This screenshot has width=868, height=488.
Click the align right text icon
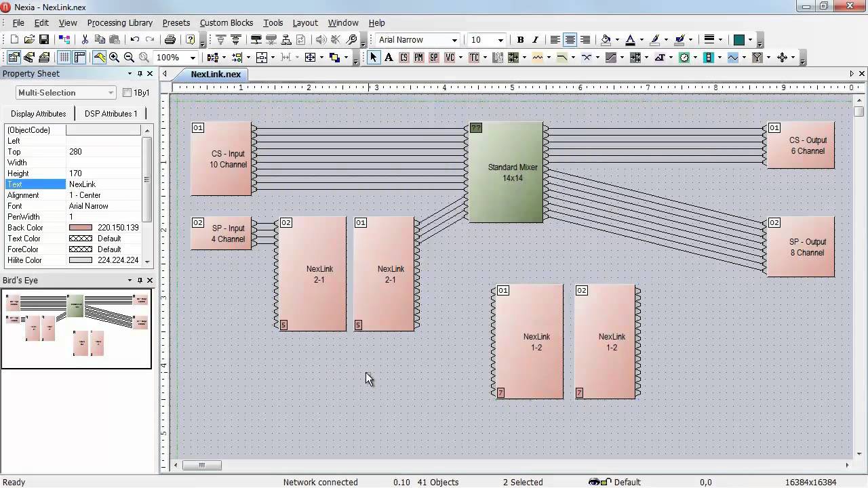[x=585, y=40]
